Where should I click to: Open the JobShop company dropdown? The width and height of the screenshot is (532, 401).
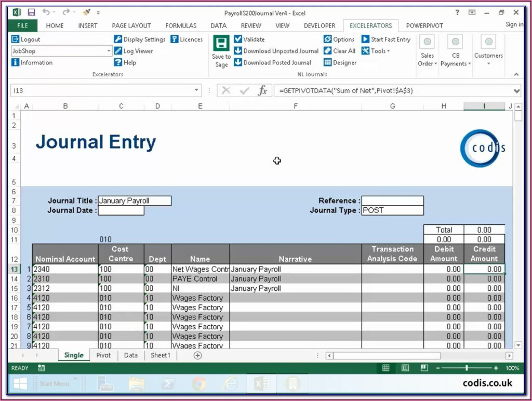click(109, 51)
